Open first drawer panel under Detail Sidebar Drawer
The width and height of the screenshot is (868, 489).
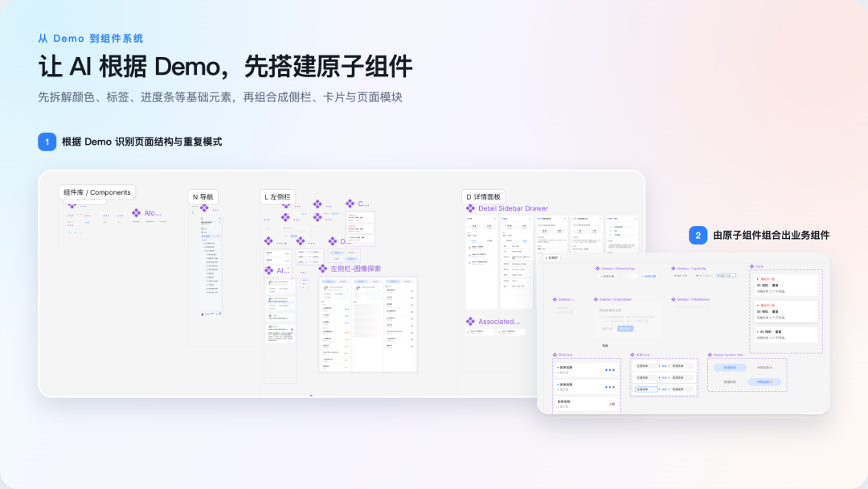click(x=481, y=262)
